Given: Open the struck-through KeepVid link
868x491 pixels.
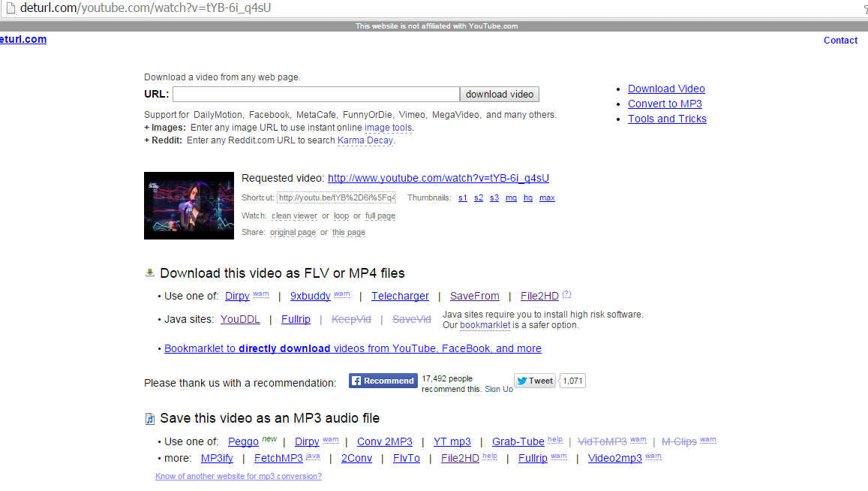Looking at the screenshot, I should pyautogui.click(x=351, y=319).
